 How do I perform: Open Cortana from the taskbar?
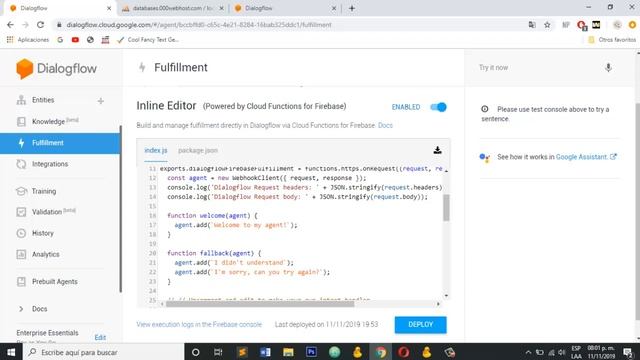click(x=196, y=352)
